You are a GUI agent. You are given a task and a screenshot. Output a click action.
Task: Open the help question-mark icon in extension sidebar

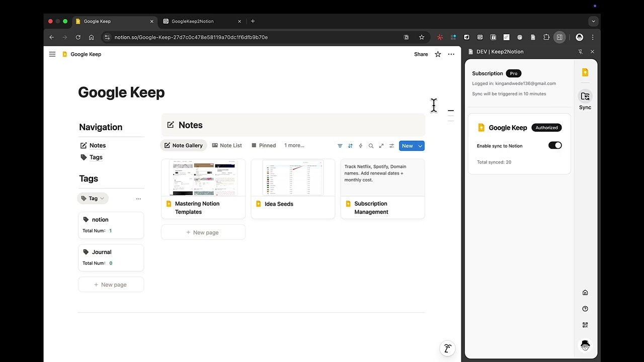[585, 308]
